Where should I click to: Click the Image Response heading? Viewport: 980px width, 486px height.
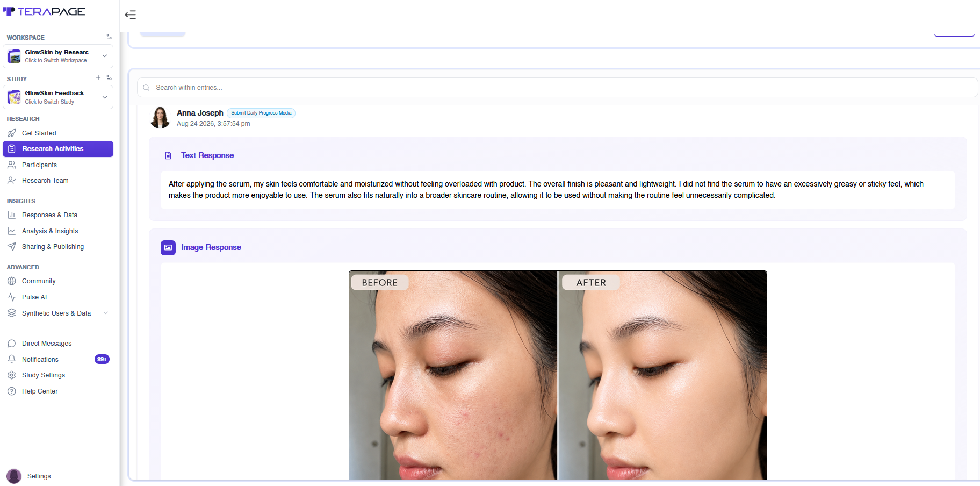tap(211, 247)
